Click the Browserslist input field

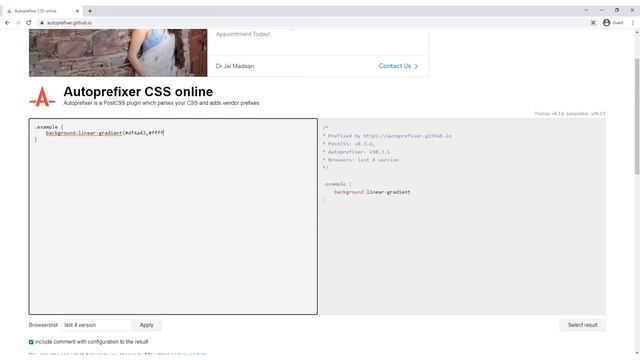pyautogui.click(x=96, y=325)
